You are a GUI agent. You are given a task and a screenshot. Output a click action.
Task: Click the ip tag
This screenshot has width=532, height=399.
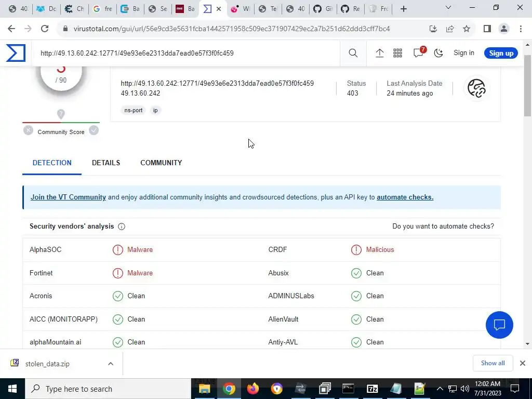[155, 110]
